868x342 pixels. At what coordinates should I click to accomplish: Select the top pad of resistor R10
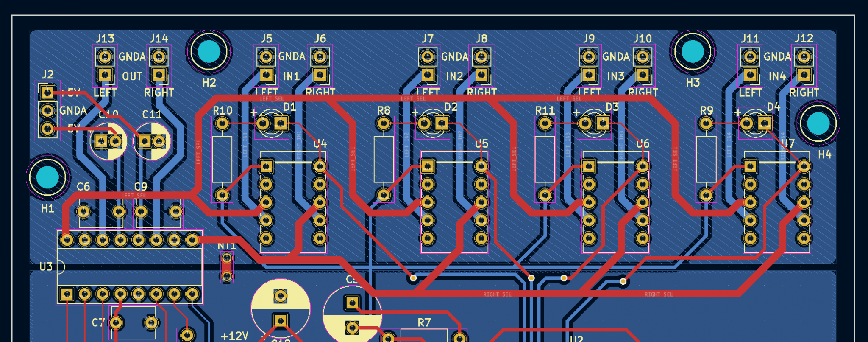point(222,123)
